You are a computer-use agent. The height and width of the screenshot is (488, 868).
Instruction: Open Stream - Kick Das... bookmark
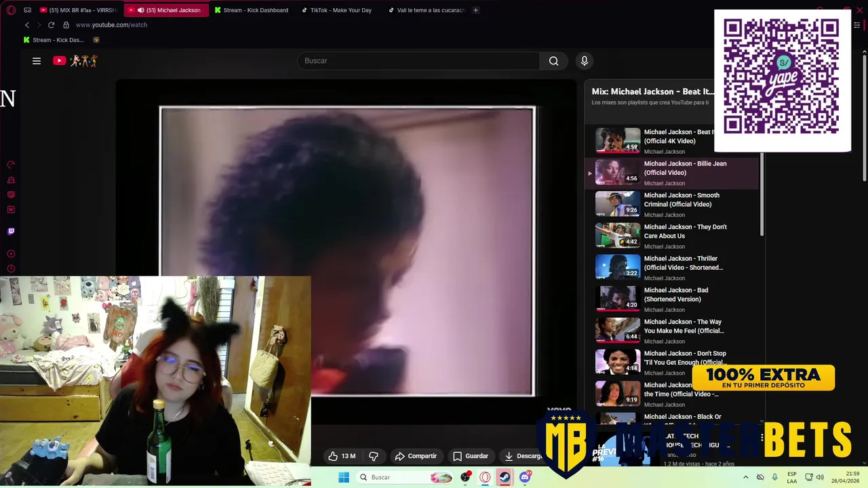tap(54, 40)
